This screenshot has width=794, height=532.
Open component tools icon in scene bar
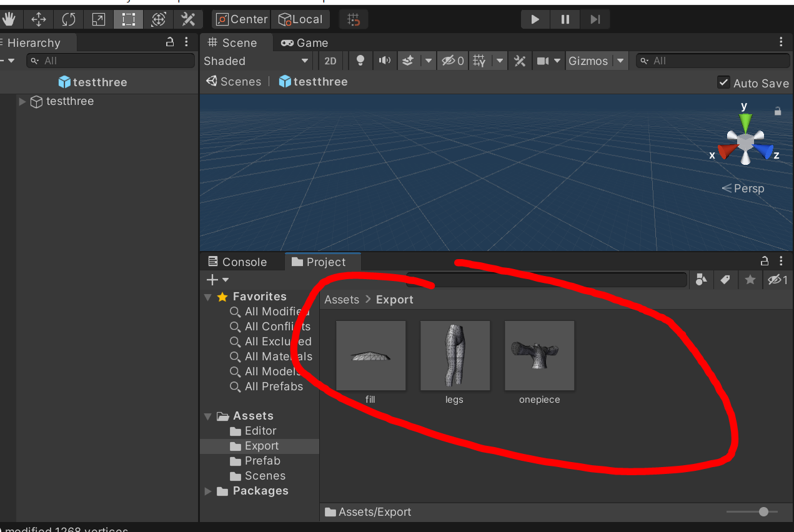520,61
